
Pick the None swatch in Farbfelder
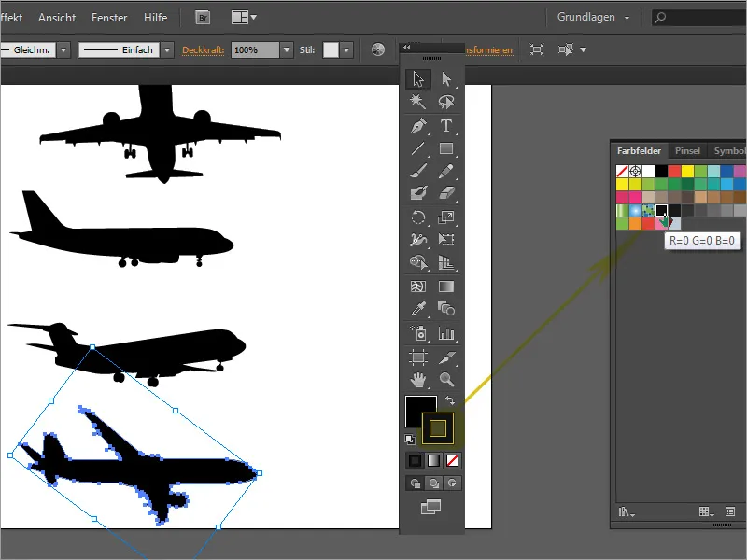click(622, 171)
